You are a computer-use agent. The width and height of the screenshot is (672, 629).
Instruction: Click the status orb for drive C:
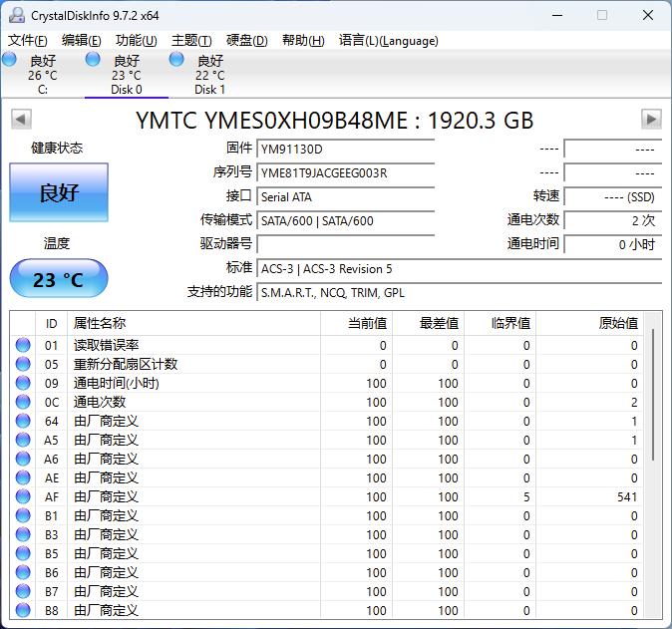coord(10,61)
